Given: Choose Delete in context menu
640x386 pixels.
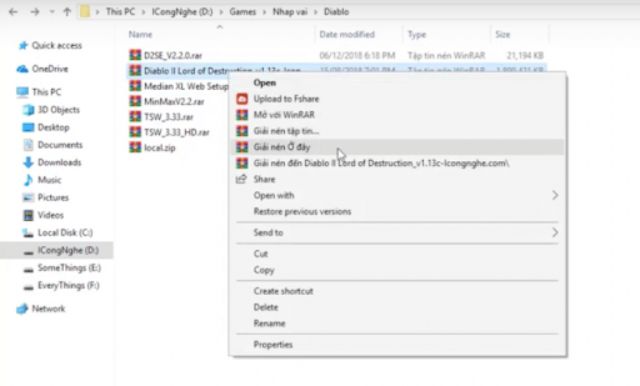Looking at the screenshot, I should pyautogui.click(x=266, y=307).
